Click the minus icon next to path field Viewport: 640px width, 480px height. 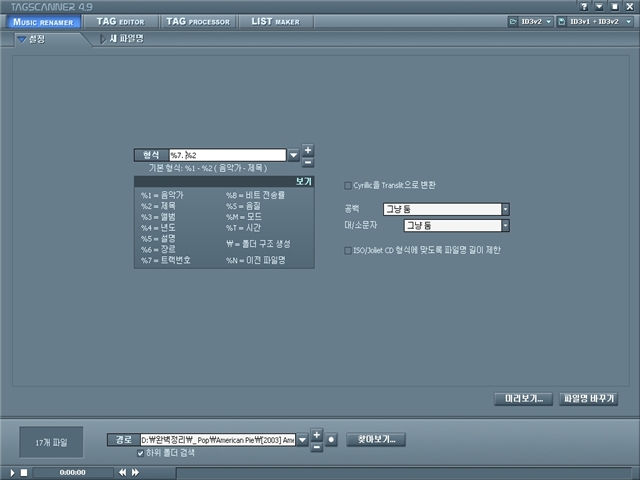point(316,446)
